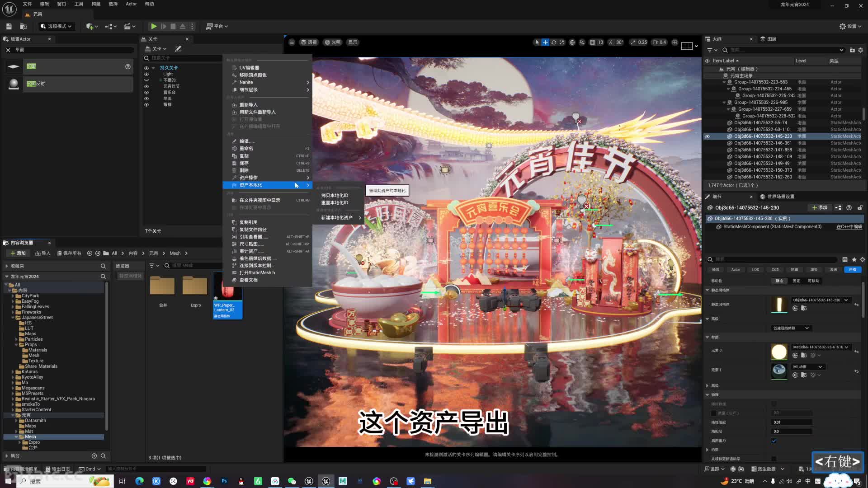Toggle world/local coordinate globe icon
The image size is (868, 488).
[572, 42]
